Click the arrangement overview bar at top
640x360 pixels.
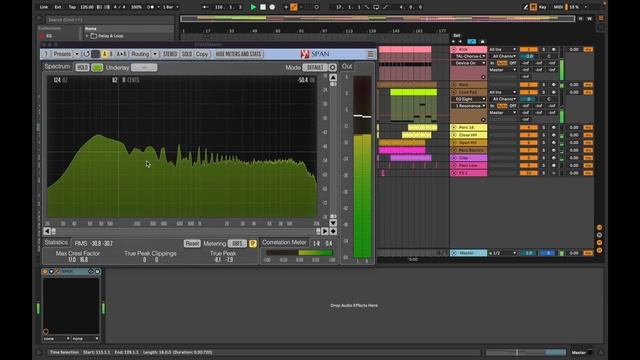(x=378, y=18)
